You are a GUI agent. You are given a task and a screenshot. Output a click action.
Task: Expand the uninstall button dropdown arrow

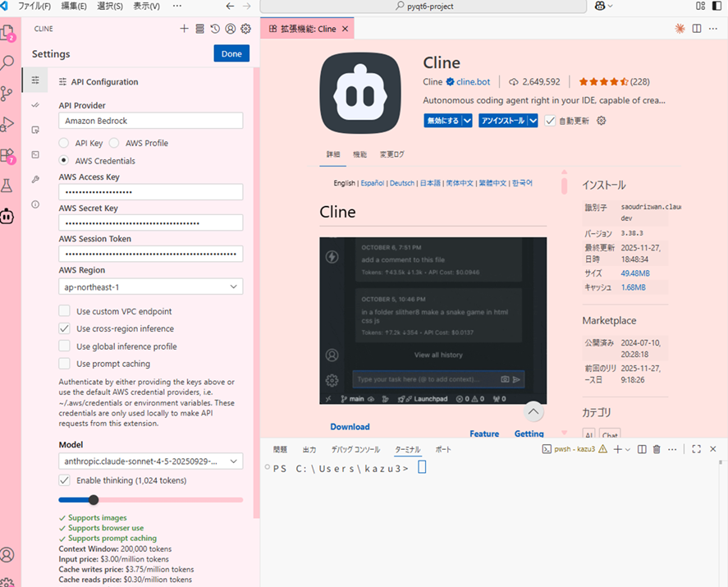click(533, 121)
